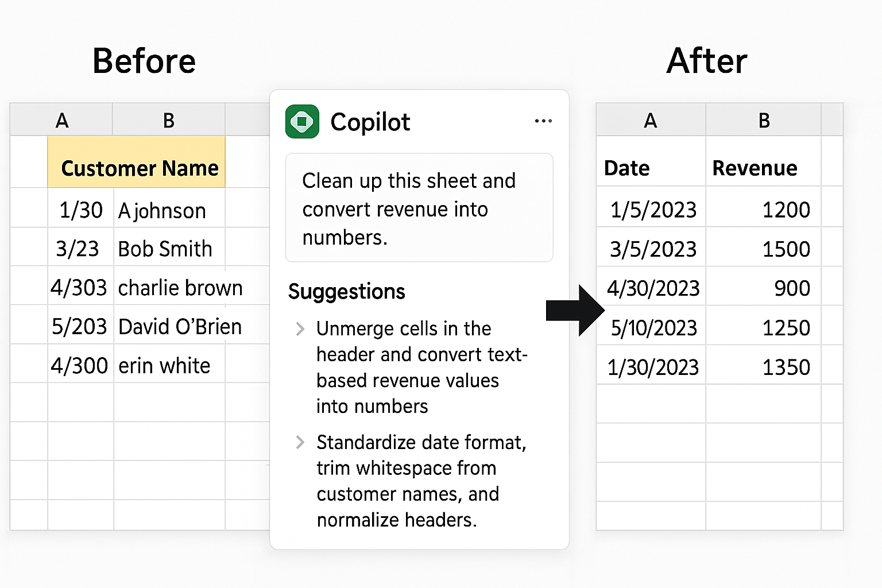Select column B header in After sheet
The height and width of the screenshot is (588, 882).
[763, 120]
